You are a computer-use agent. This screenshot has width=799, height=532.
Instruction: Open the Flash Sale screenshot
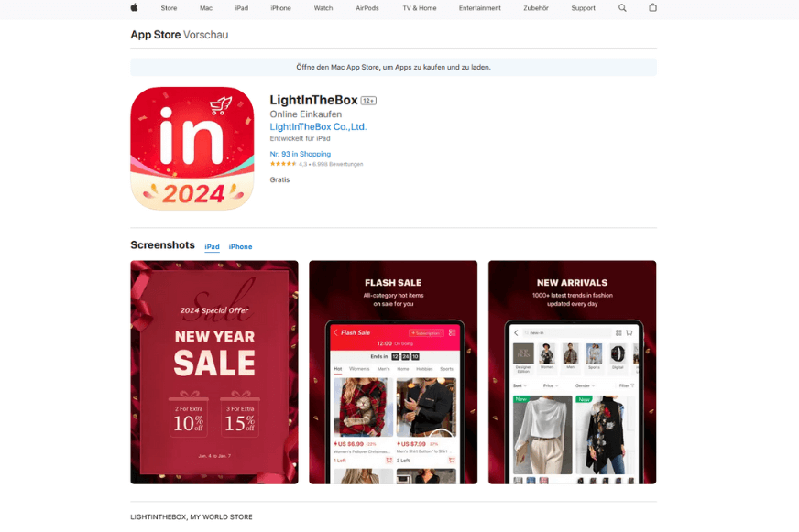tap(393, 372)
